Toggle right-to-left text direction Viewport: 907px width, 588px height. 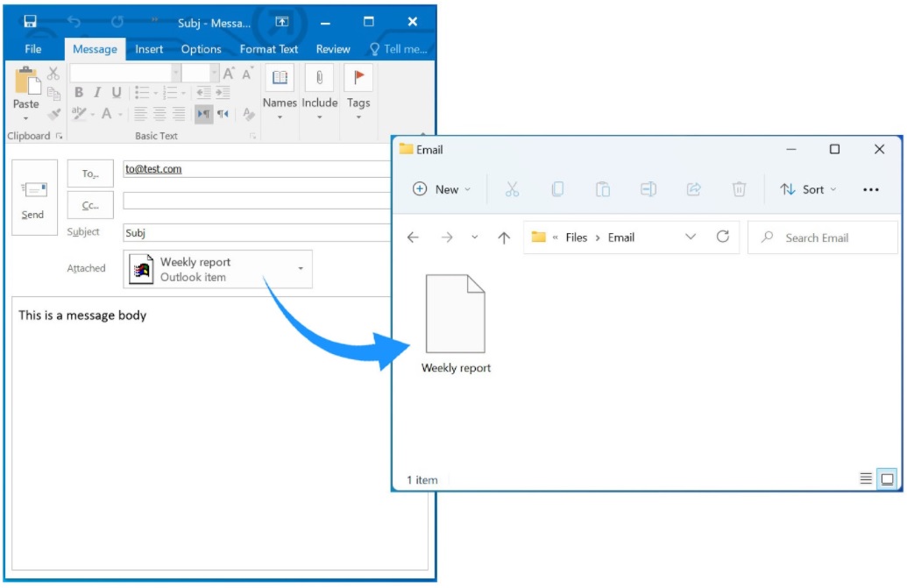tap(222, 114)
